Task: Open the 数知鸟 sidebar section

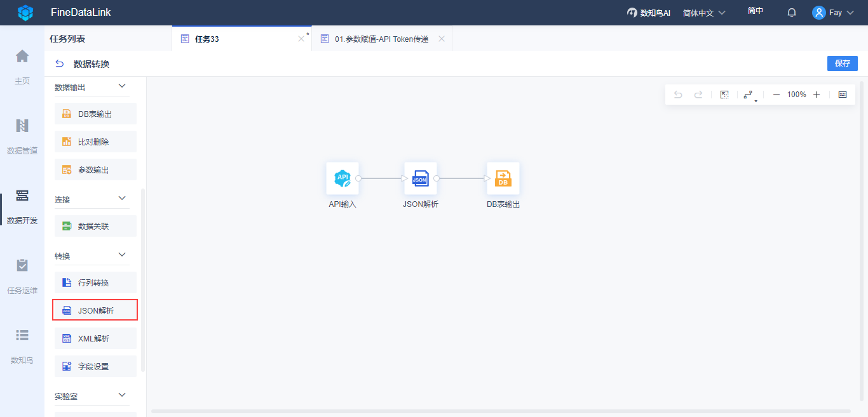Action: [22, 346]
